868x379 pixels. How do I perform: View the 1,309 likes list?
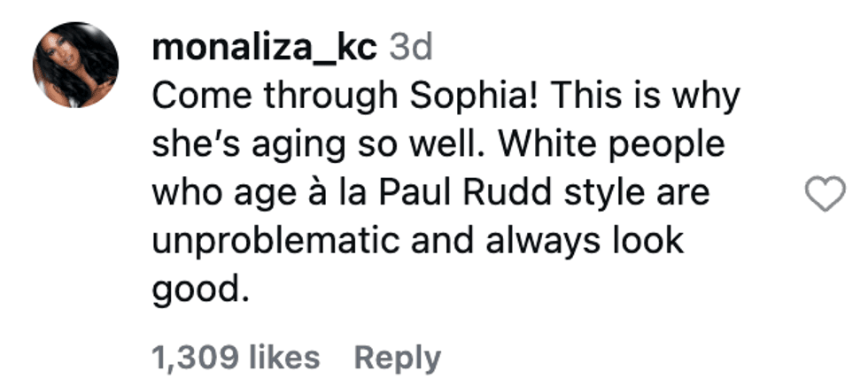236,358
